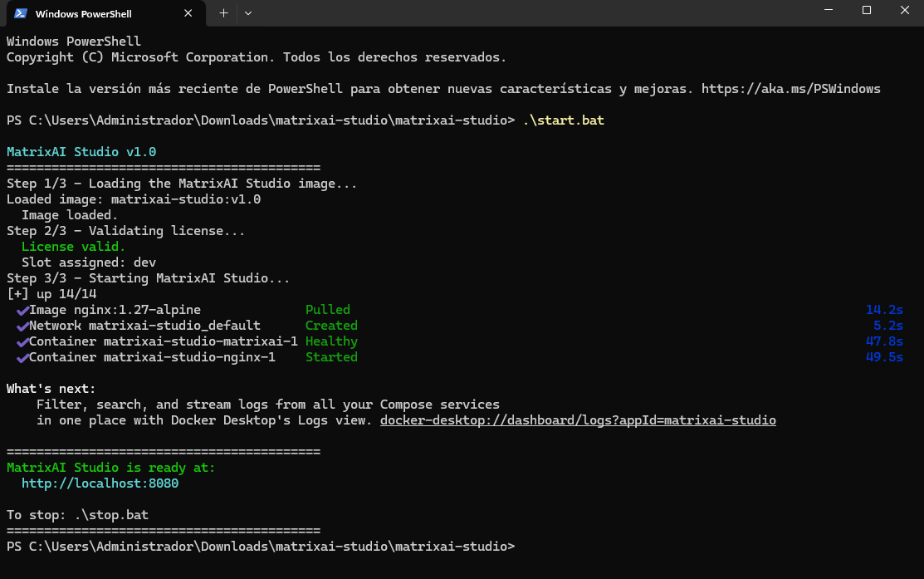Click checkmark beside Container matrixai-studio-nginx-1
924x579 pixels.
[22, 358]
